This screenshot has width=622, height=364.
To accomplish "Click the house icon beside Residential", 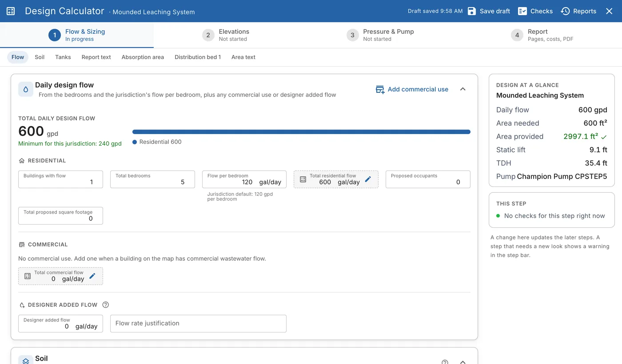I will (22, 161).
